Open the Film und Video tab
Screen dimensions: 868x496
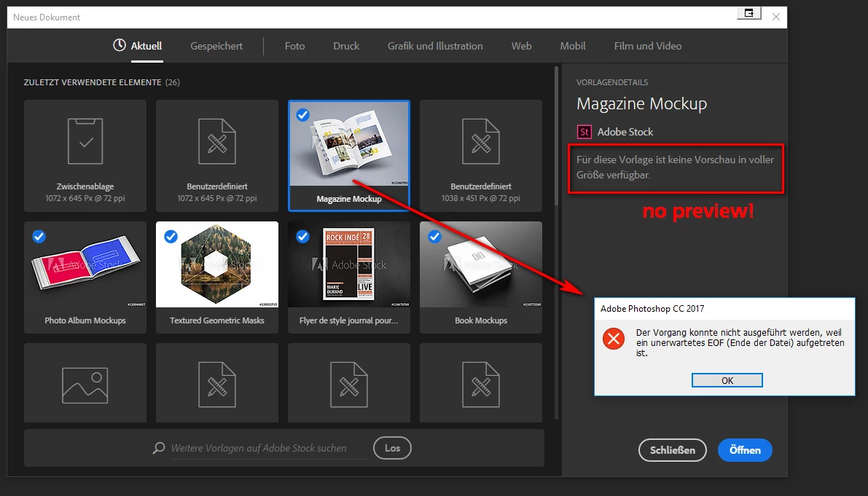pos(648,46)
